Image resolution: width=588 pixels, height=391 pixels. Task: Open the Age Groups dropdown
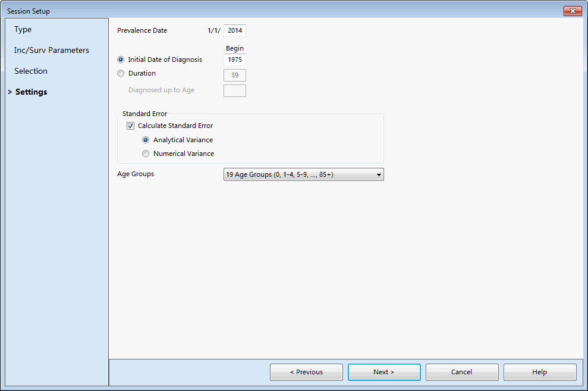303,175
